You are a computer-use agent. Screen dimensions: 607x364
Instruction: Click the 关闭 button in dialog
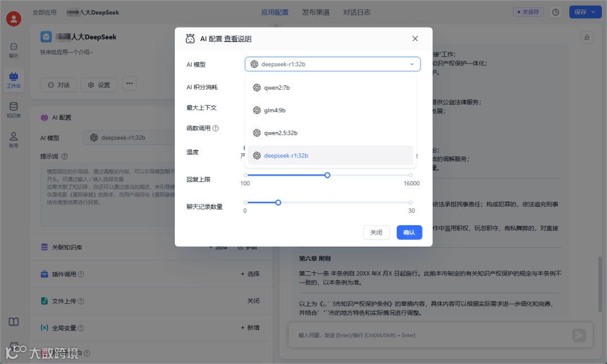[376, 233]
